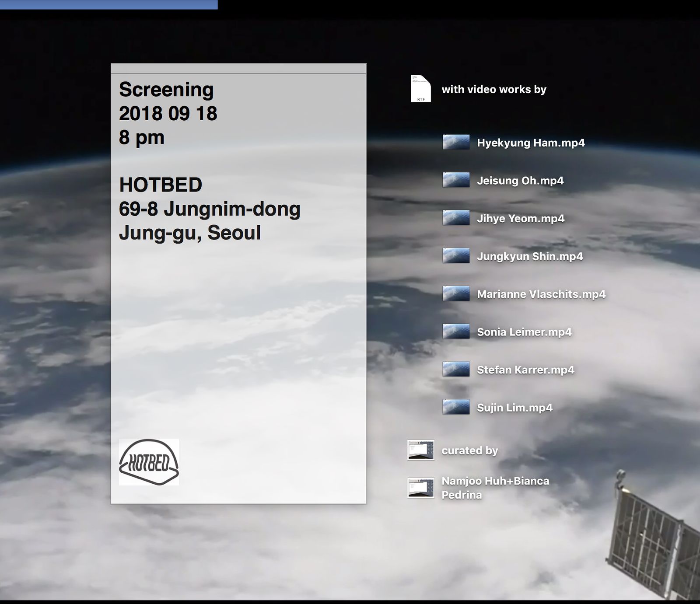Click the 'curated by' screenshot icon
The image size is (700, 604).
(421, 450)
